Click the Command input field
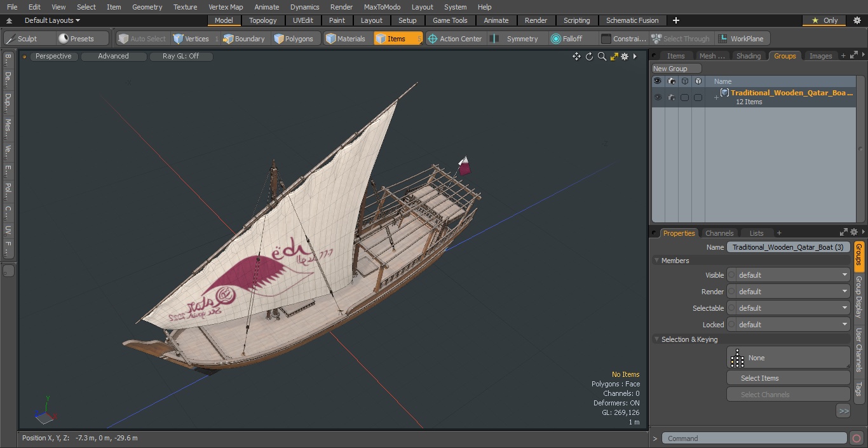The image size is (868, 448). (754, 438)
